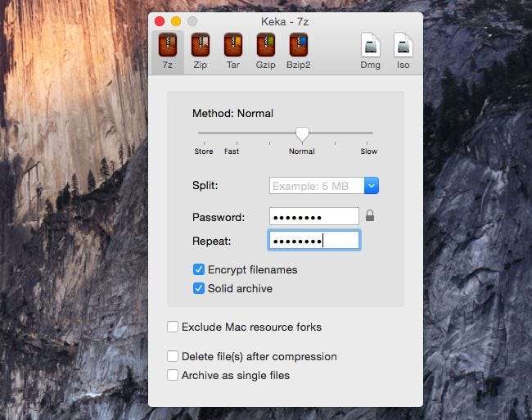Click the yellow minimize window button

point(176,21)
